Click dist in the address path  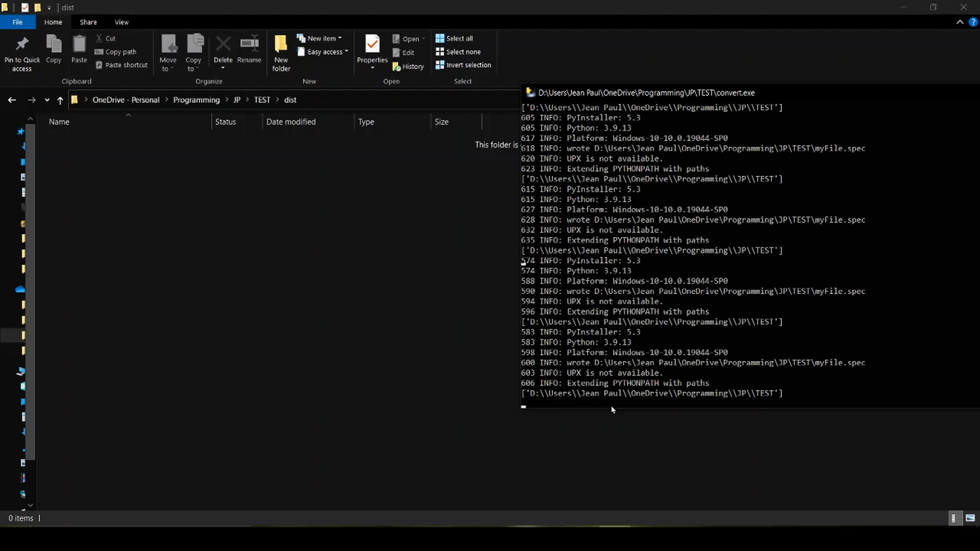[x=290, y=100]
